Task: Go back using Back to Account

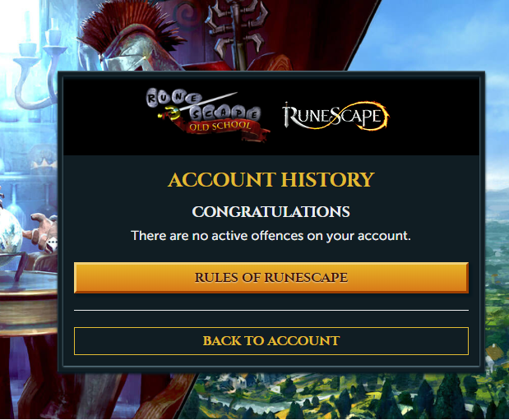Action: [x=271, y=341]
